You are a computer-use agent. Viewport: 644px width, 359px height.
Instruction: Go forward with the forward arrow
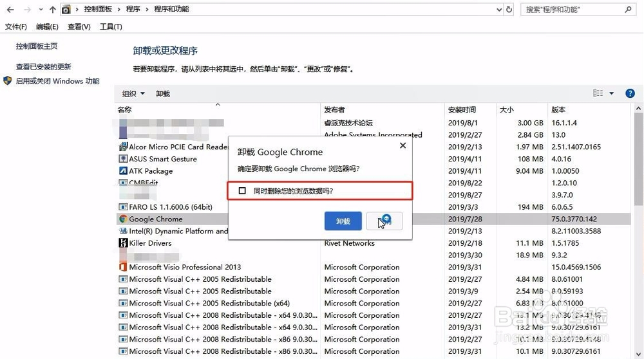point(27,10)
